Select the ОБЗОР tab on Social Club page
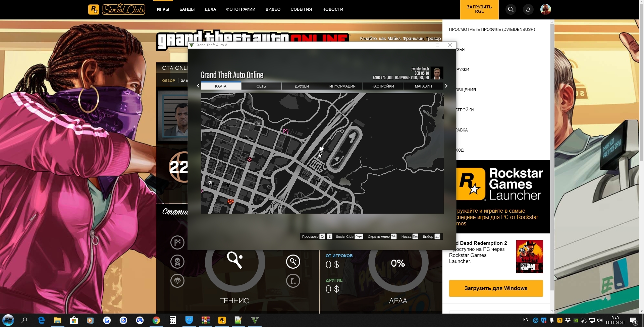 tap(169, 80)
